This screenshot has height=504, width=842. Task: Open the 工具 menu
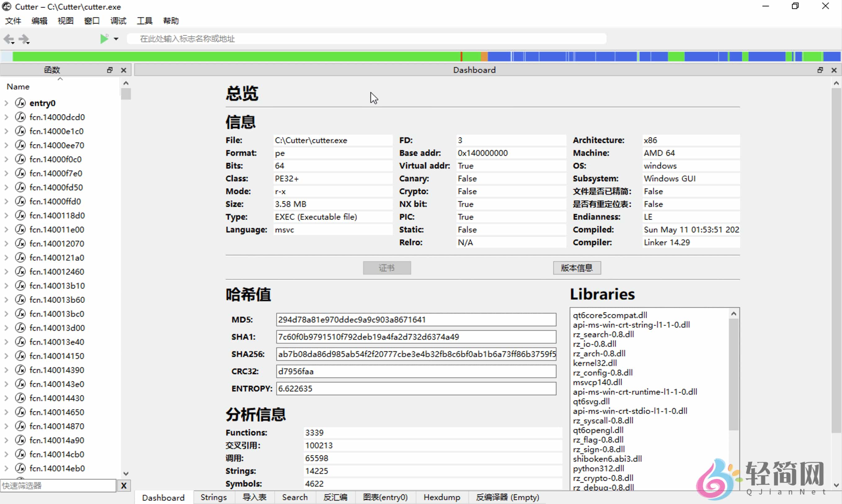tap(144, 21)
